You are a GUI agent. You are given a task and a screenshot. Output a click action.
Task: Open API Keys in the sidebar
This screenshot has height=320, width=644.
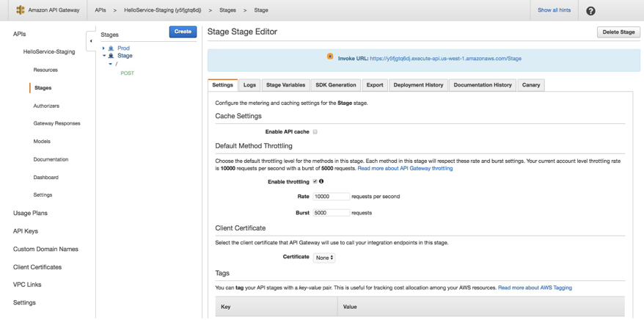pyautogui.click(x=26, y=231)
